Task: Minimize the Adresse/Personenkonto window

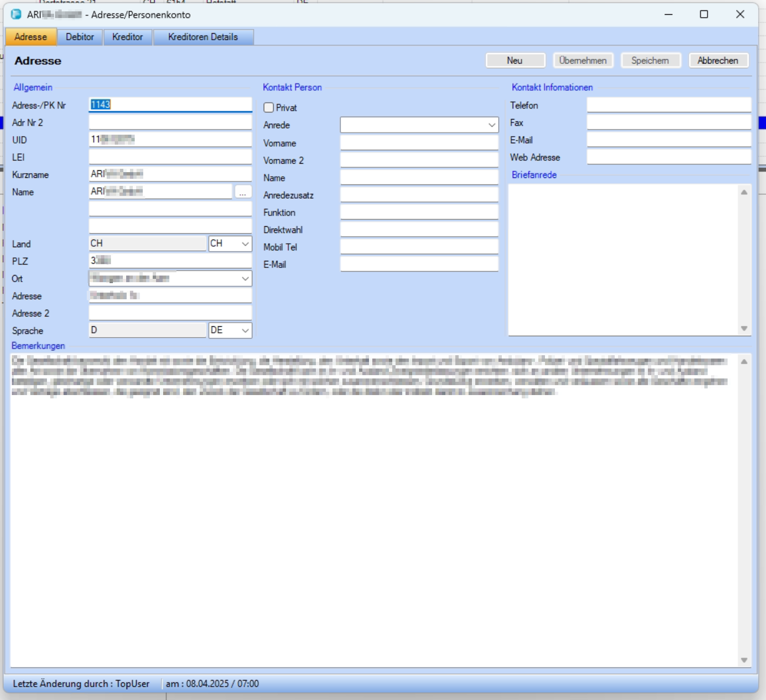Action: [x=669, y=14]
